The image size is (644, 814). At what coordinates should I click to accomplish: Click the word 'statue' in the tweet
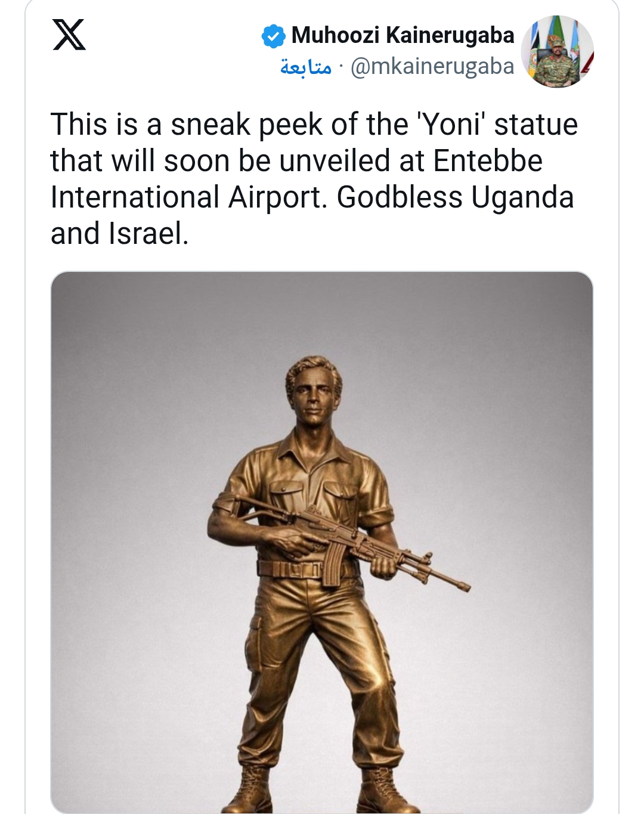coord(535,125)
